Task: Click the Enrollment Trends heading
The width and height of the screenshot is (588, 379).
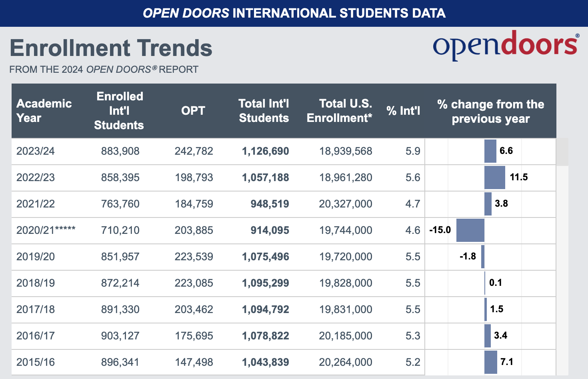Action: (111, 48)
